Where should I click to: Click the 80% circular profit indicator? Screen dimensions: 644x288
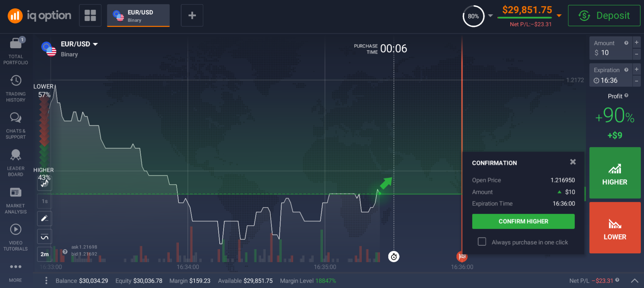(x=473, y=16)
